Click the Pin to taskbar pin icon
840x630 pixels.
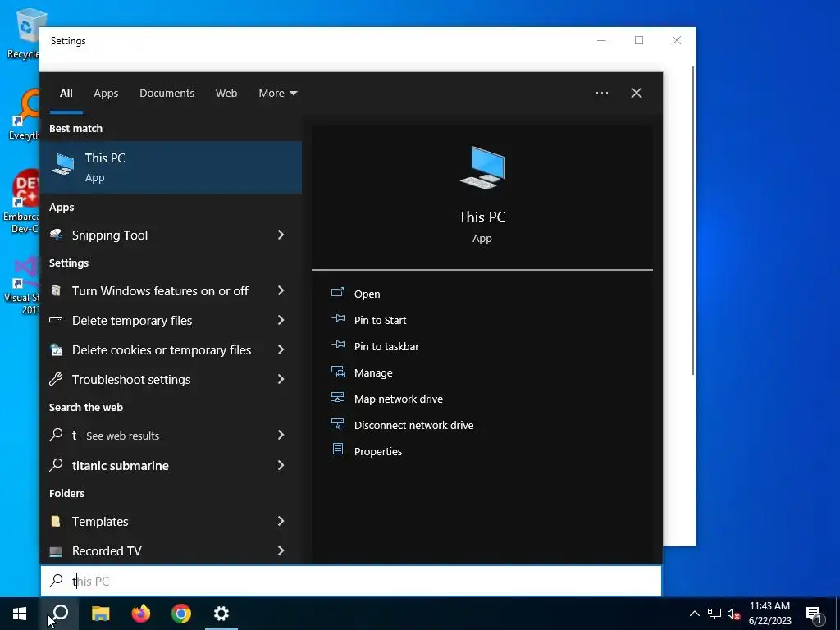click(x=337, y=345)
